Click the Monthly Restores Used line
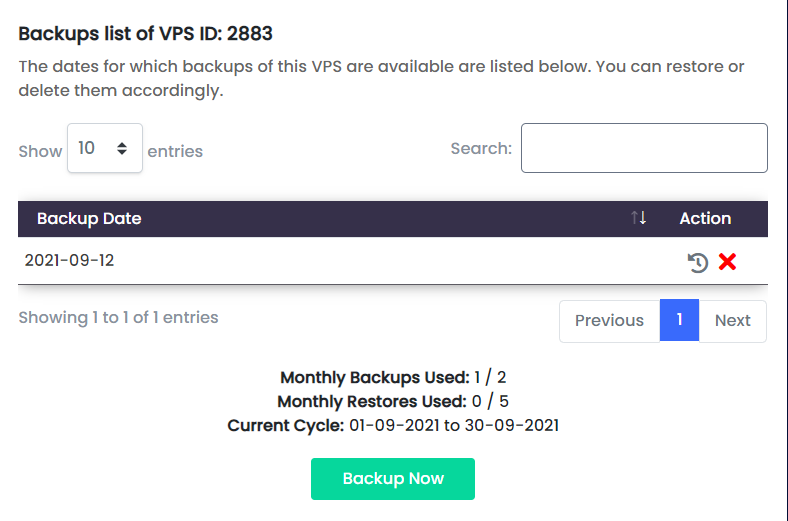Screen dimensions: 788x521 click(x=393, y=401)
